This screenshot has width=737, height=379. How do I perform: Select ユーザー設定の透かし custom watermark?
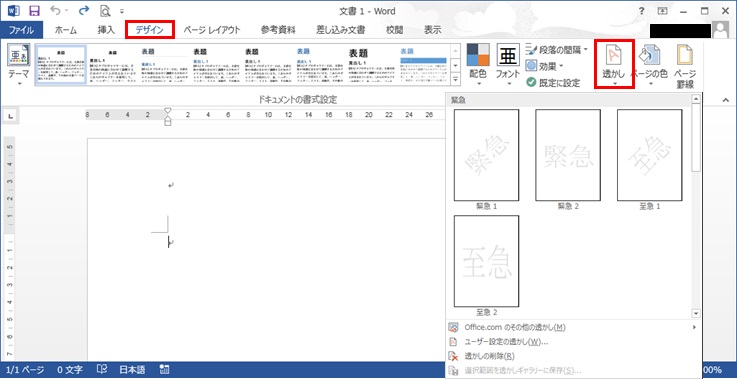[x=573, y=341]
